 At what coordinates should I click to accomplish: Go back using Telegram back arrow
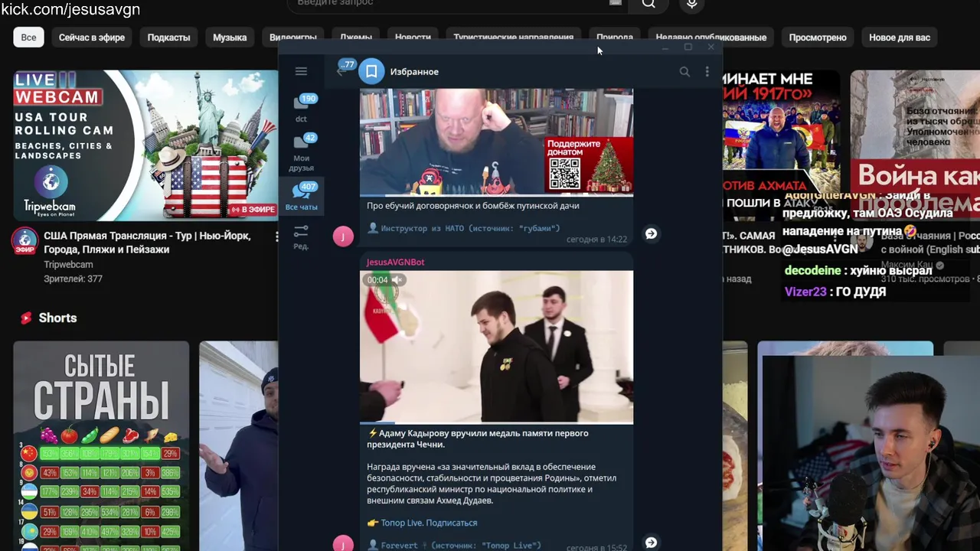click(x=341, y=71)
